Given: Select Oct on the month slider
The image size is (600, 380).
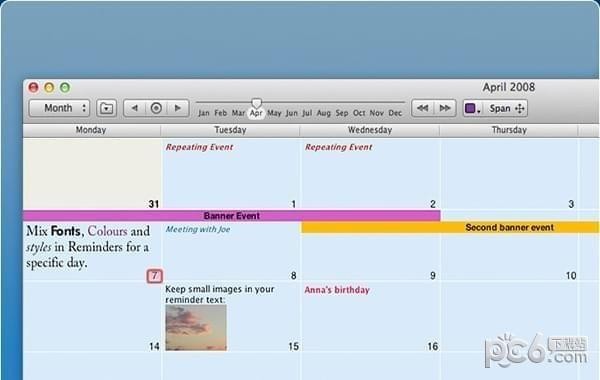Looking at the screenshot, I should coord(359,113).
